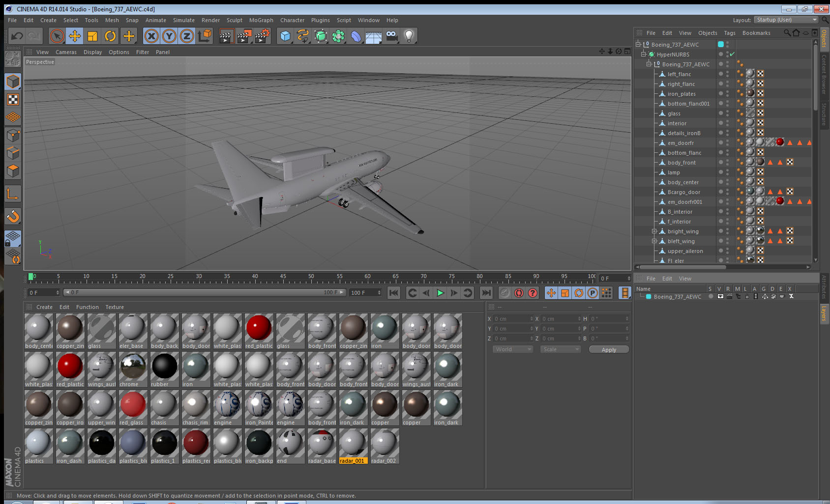Open the Layout Startup dropdown
Screen dimensions: 830x504
(x=786, y=20)
